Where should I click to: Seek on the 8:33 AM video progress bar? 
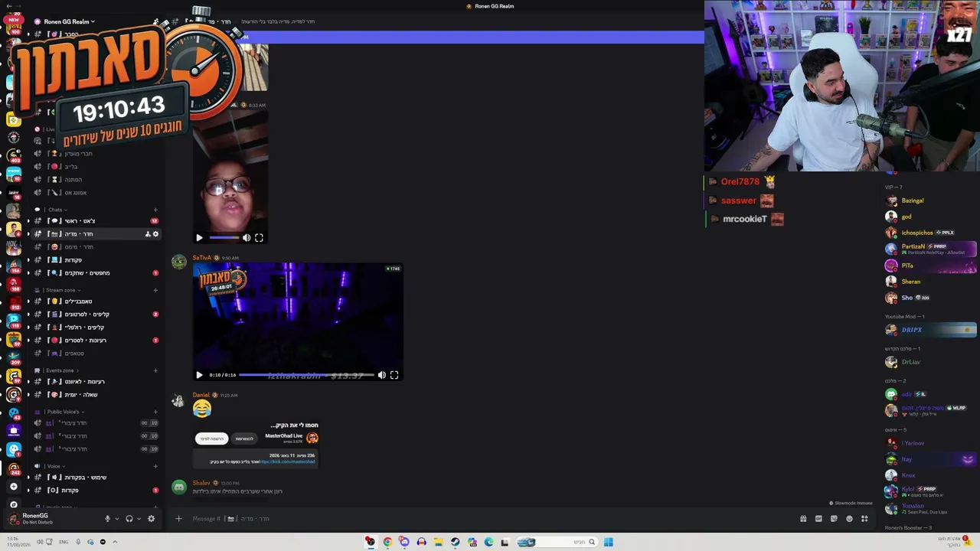click(x=225, y=238)
